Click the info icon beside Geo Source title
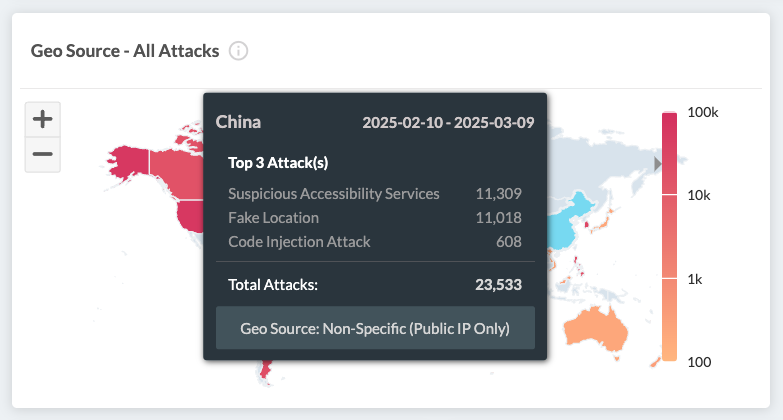The width and height of the screenshot is (783, 420). (238, 51)
